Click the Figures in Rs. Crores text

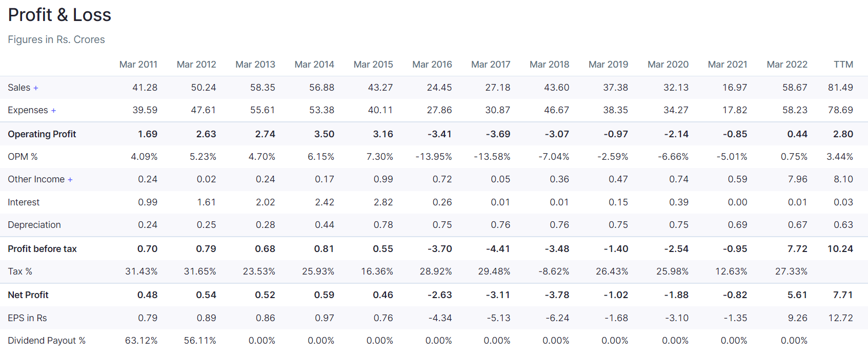tap(56, 39)
